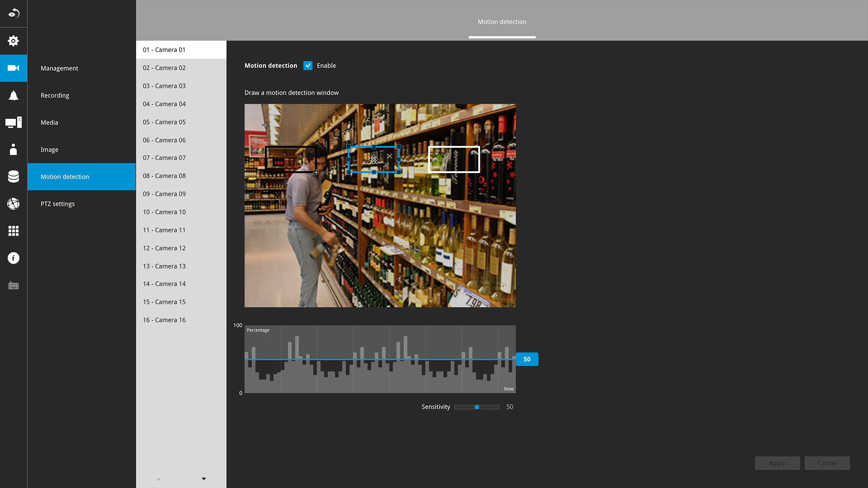Click the network globe icon
Image resolution: width=868 pixels, height=488 pixels.
[x=14, y=204]
